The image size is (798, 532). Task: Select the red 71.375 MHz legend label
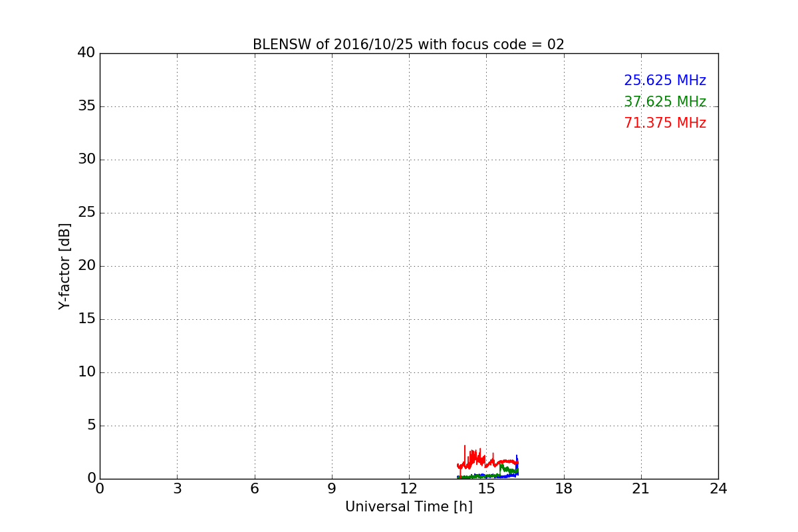point(665,123)
